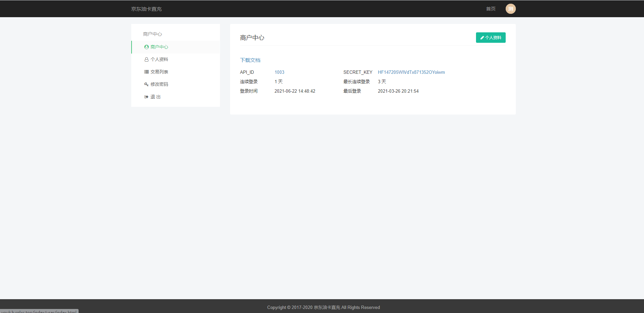This screenshot has width=644, height=313.
Task: Open the 下载文档 link
Action: click(250, 60)
